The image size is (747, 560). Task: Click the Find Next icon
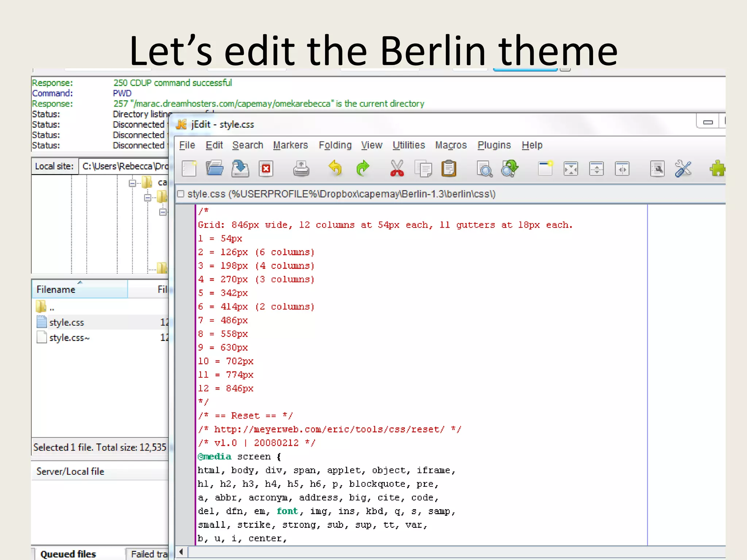[510, 169]
